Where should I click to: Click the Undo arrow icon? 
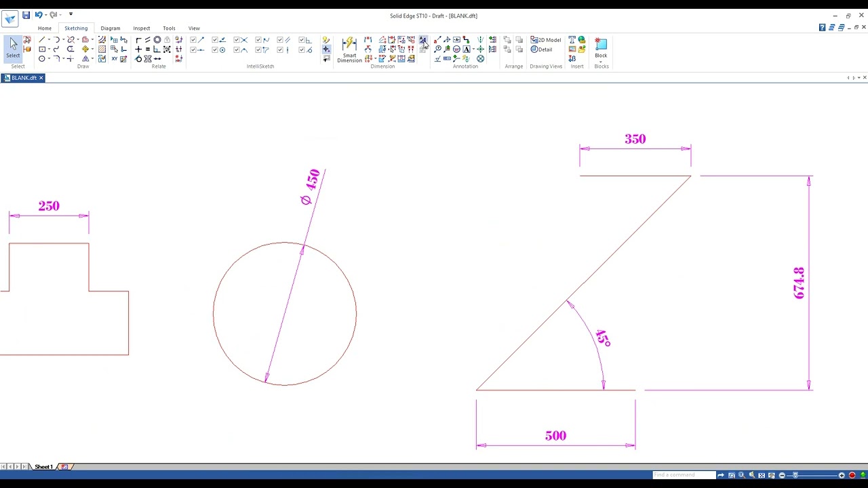tap(38, 15)
